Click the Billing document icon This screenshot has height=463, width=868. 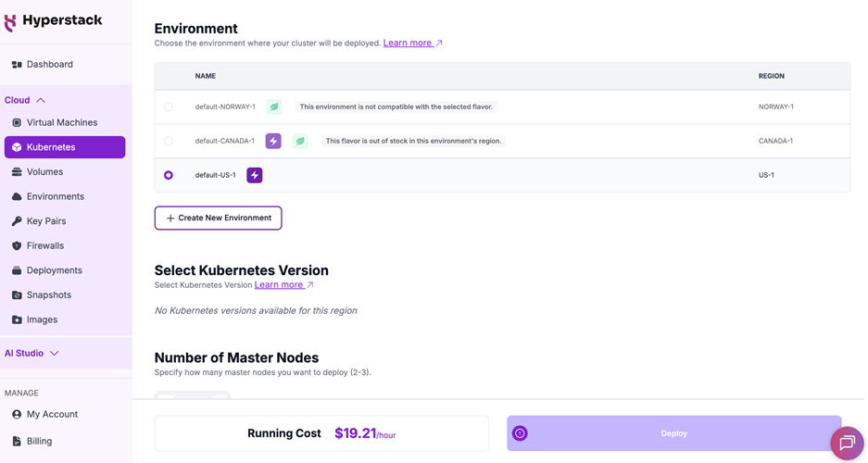(x=17, y=441)
